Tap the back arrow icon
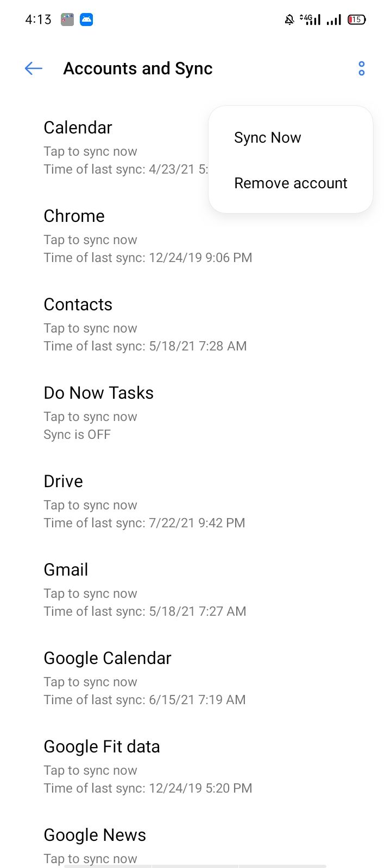Screen dimensions: 391x868 coord(34,68)
